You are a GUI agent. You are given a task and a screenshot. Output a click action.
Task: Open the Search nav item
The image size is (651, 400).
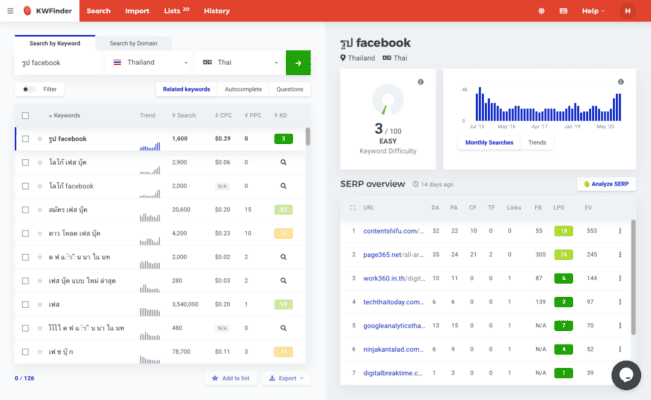[x=98, y=11]
